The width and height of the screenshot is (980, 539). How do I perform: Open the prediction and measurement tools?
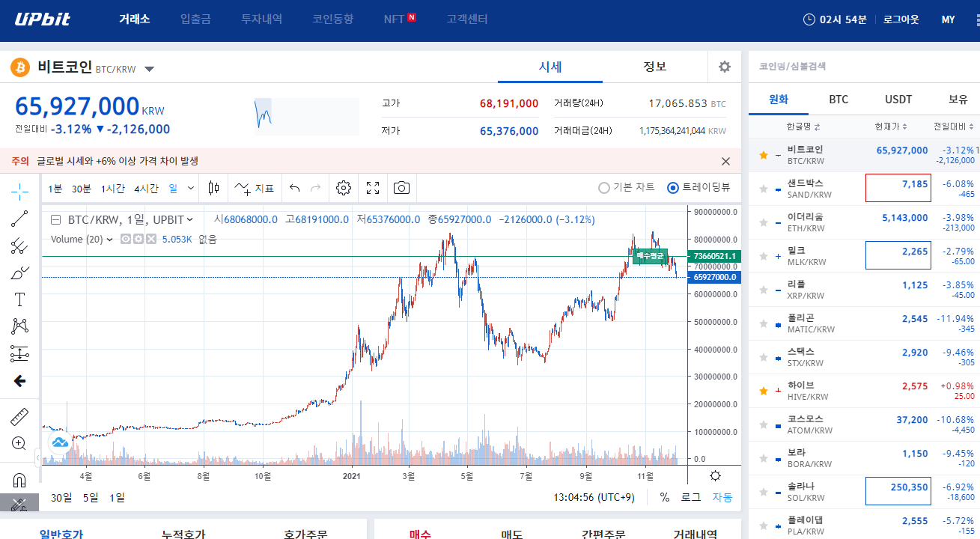pos(19,353)
